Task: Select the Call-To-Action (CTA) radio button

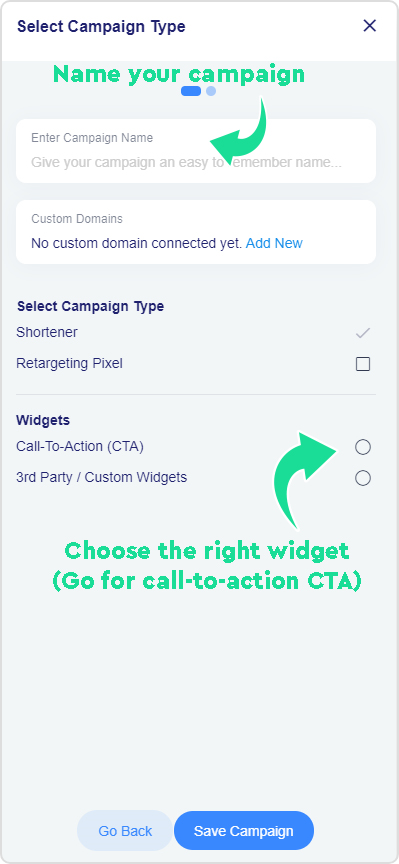Action: [363, 447]
